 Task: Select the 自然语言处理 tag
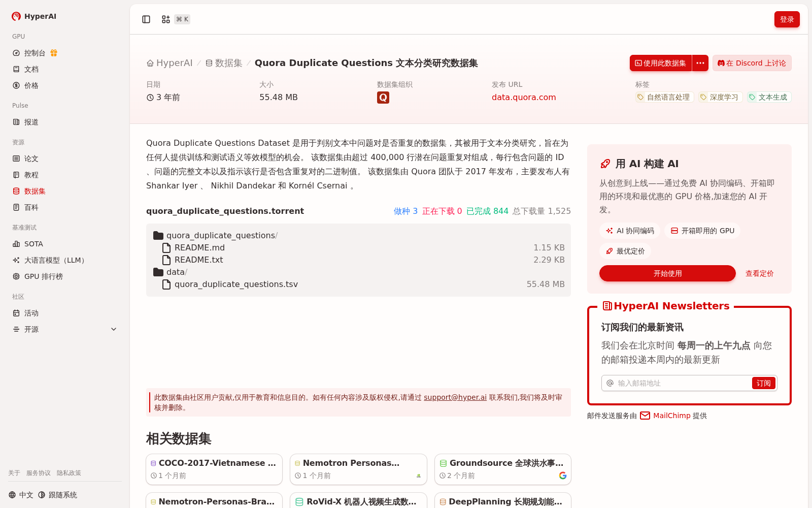(664, 97)
